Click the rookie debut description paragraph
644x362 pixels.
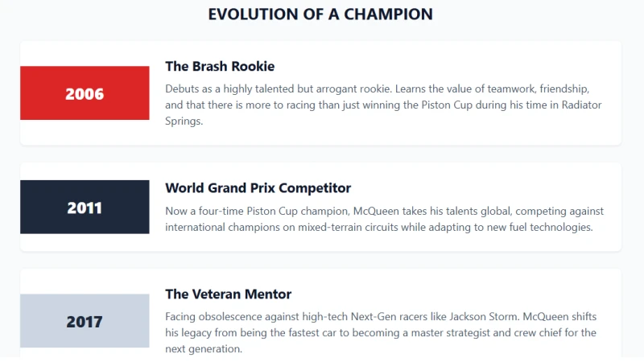tap(384, 105)
